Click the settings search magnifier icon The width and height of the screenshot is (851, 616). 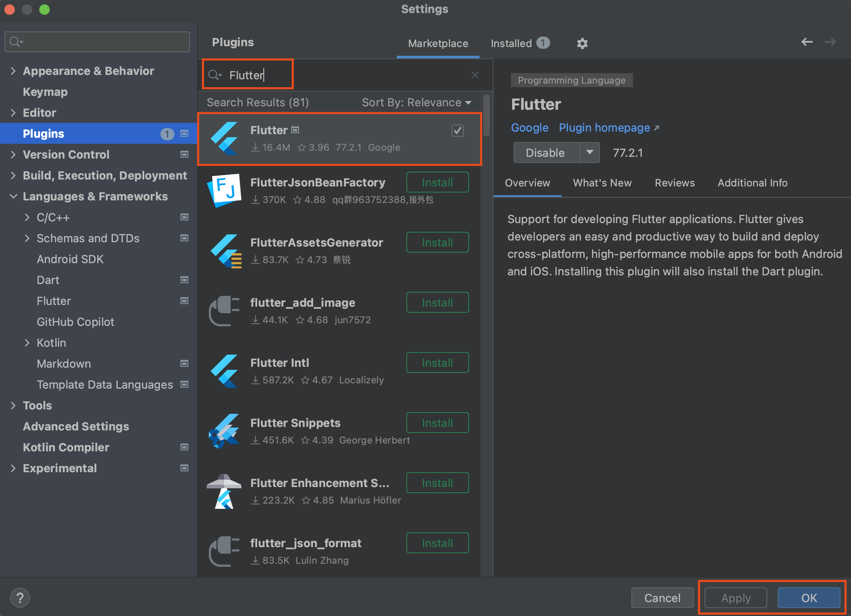(16, 42)
